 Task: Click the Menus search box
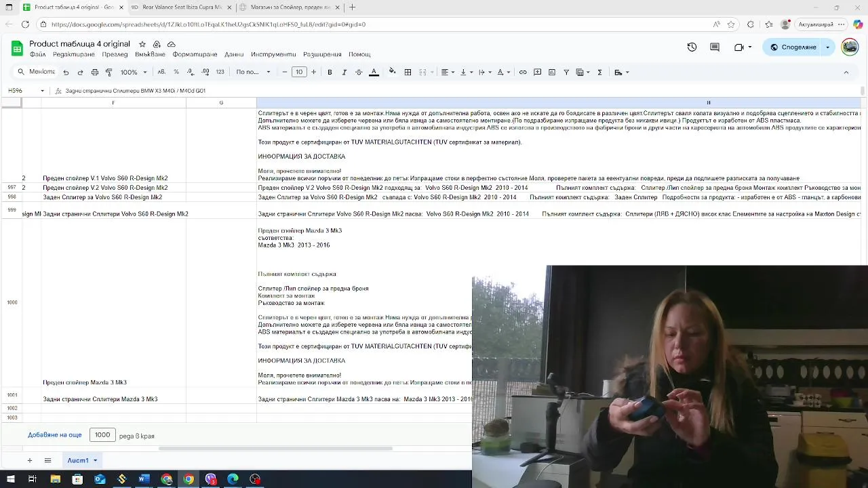37,72
